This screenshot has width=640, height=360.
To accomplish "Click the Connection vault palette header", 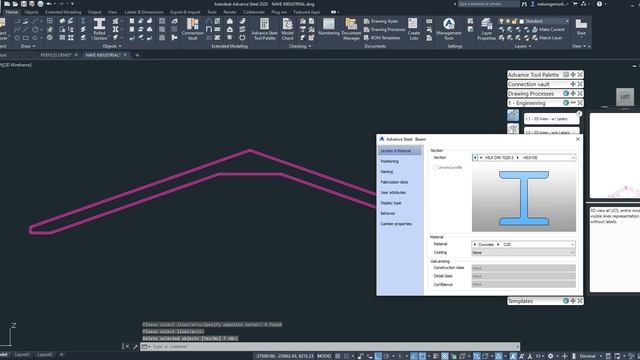I will pos(545,84).
